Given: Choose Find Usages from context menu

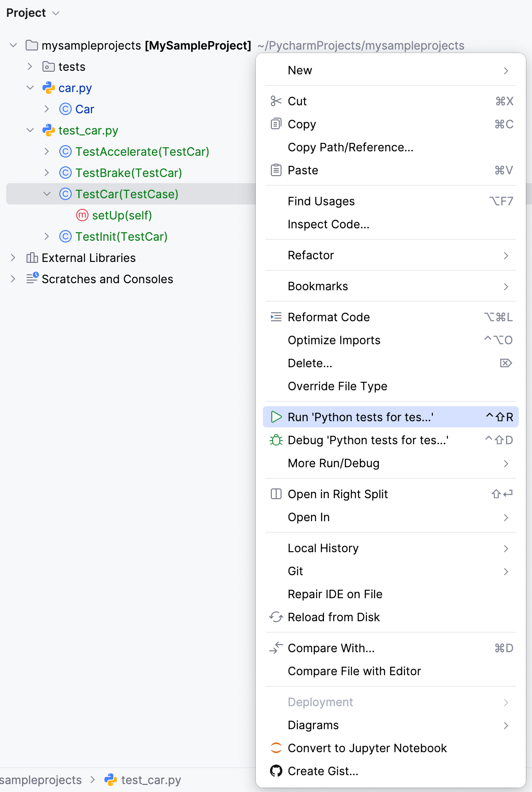Looking at the screenshot, I should [x=321, y=201].
